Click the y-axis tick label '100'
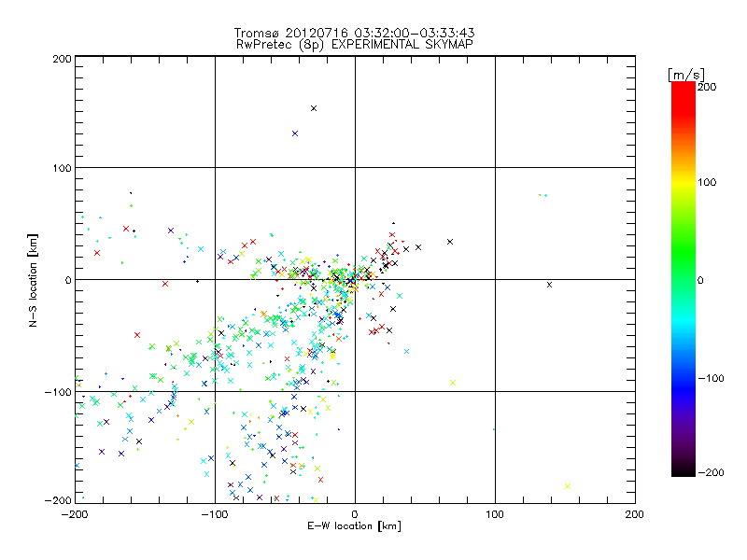This screenshot has width=747, height=560. coord(63,168)
